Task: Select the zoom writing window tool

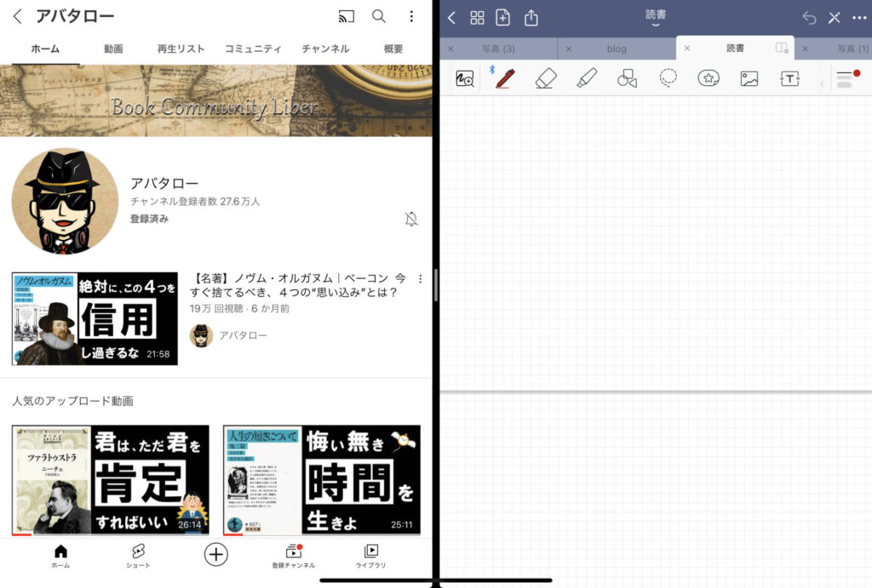Action: point(464,78)
